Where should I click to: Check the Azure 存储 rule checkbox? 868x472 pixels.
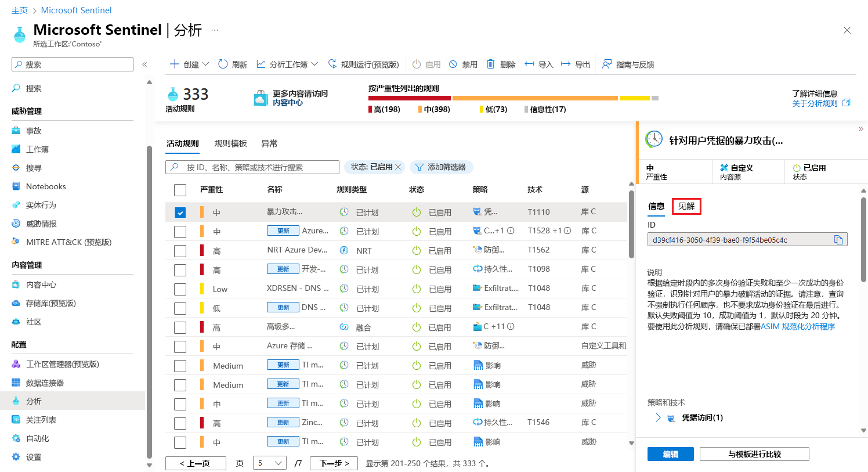(180, 347)
